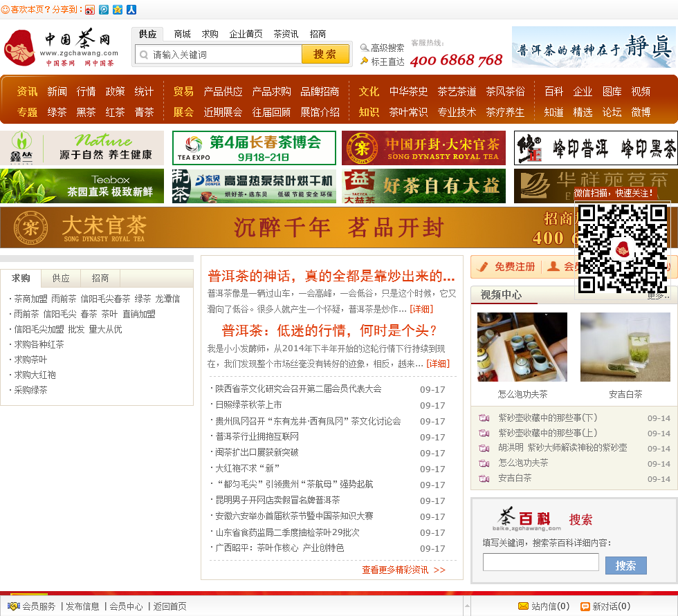Screen dimensions: 678x616
Task: Click 发布信息 in bottom bar
Action: tap(82, 606)
